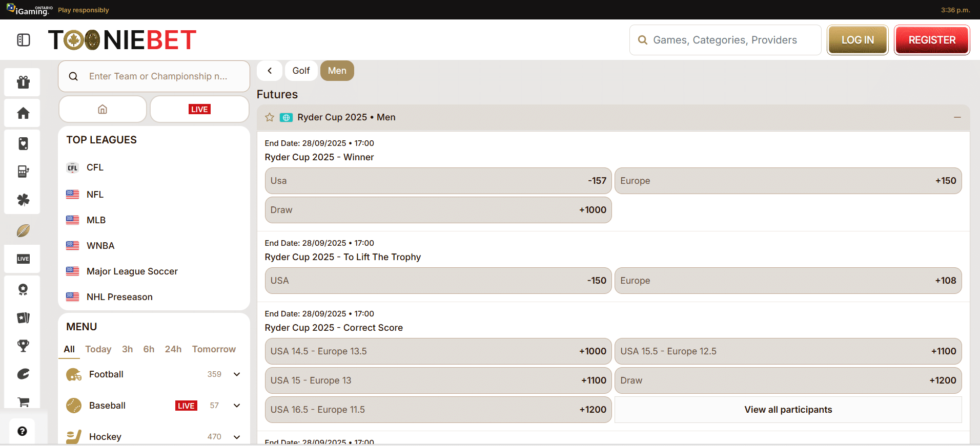Select USA 14.5 - Europe 13.5 score
This screenshot has width=980, height=446.
point(438,351)
